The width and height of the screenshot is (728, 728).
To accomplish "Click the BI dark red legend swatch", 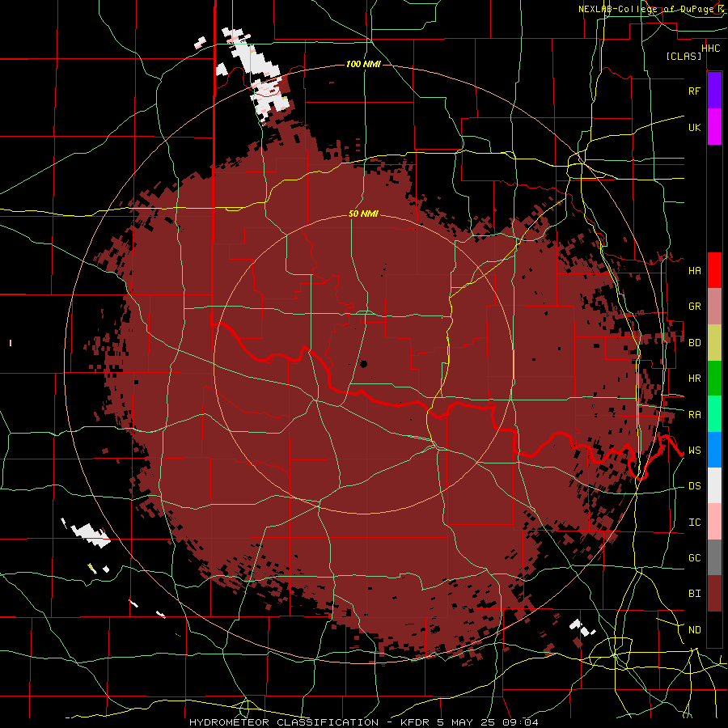I will pyautogui.click(x=714, y=594).
